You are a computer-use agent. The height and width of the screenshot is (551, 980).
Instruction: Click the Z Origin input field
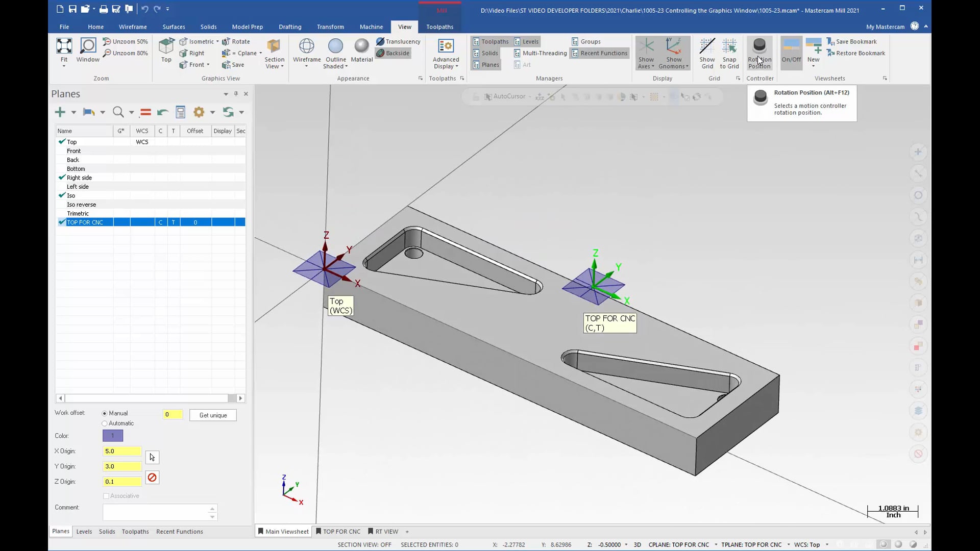(x=122, y=481)
